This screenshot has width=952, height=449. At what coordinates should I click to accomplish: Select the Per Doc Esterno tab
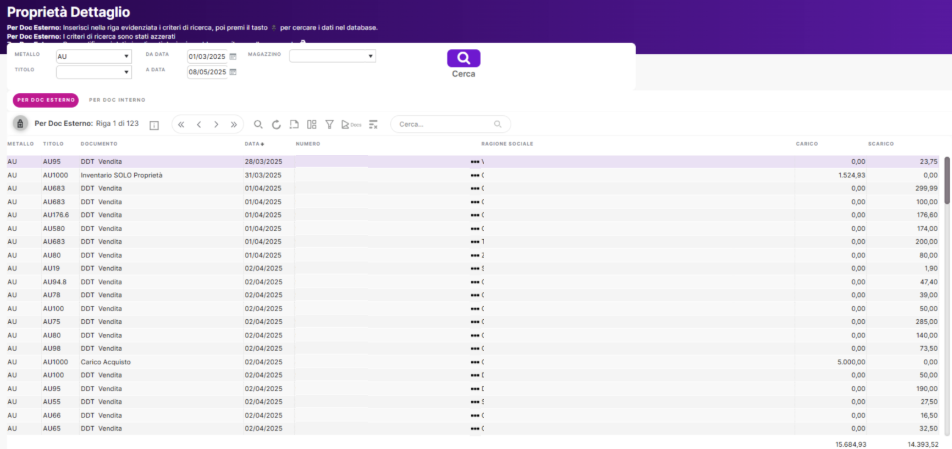[x=46, y=100]
